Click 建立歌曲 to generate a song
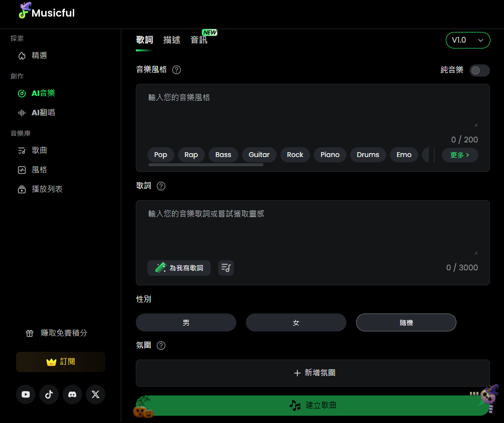 [x=314, y=405]
